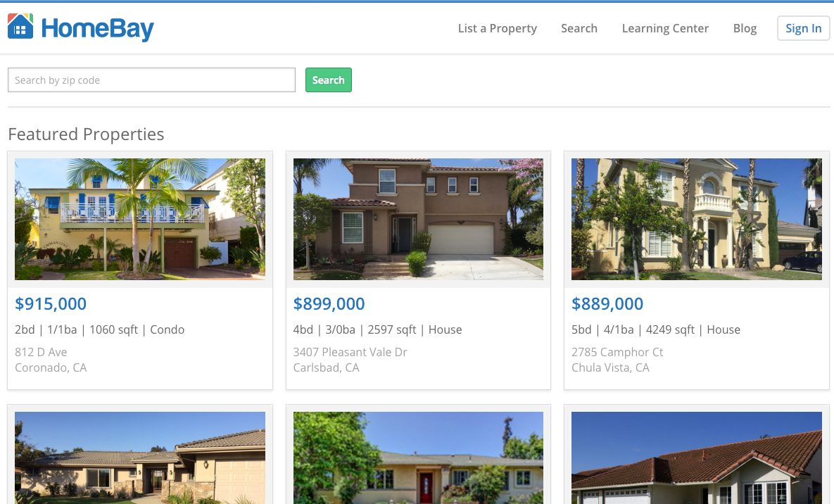Click the 812 D Ave address
Screen dimensions: 834x504
tap(41, 353)
